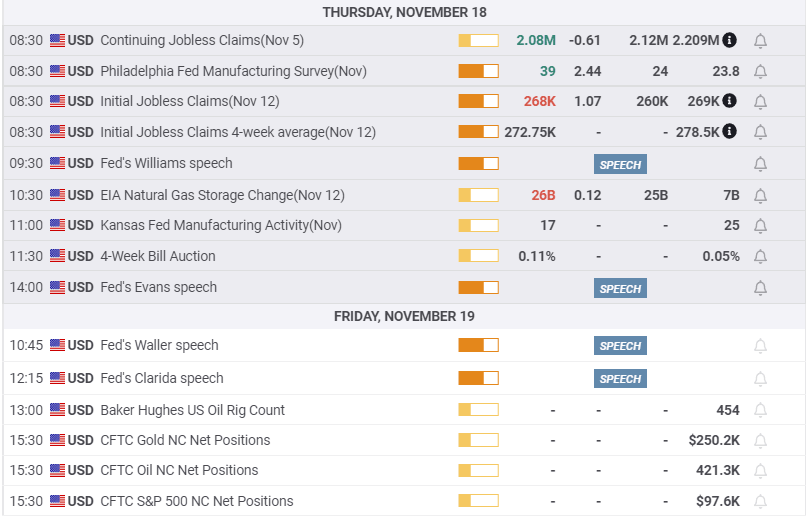Click the bell icon for 4-Week Bill Auction

(760, 257)
